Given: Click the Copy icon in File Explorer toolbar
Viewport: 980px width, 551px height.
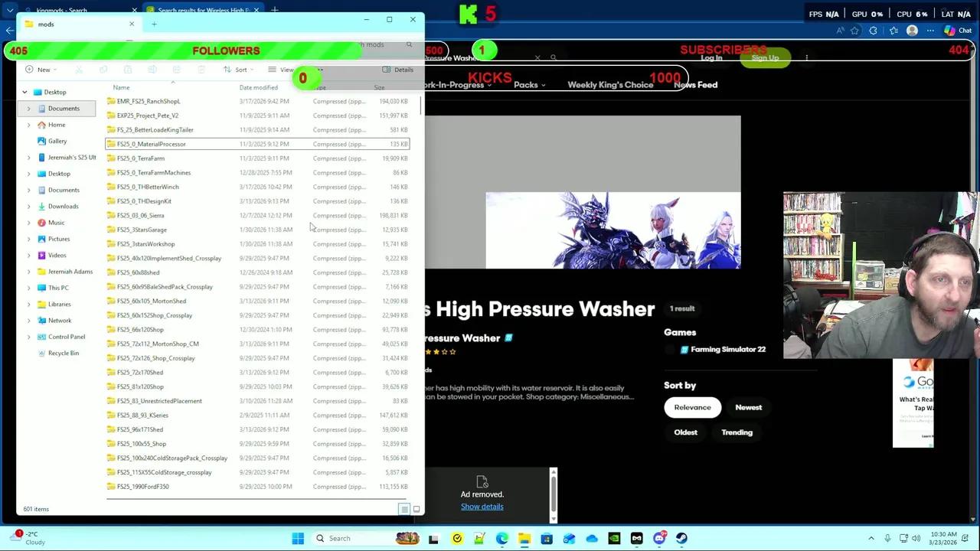Looking at the screenshot, I should tap(103, 70).
